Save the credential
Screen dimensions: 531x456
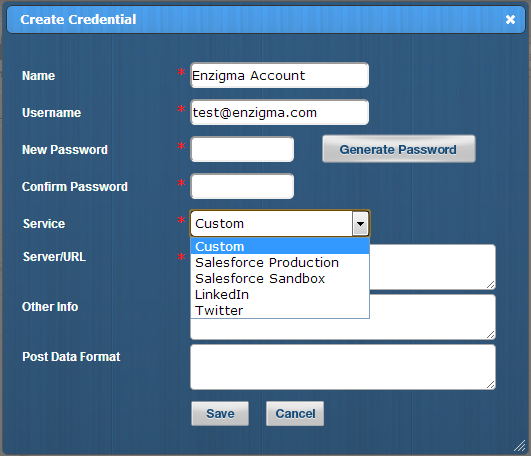(220, 413)
